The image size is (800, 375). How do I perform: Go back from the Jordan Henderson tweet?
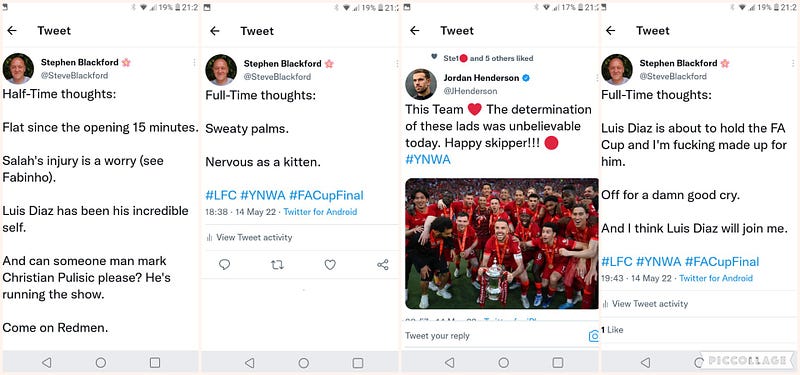tap(415, 31)
